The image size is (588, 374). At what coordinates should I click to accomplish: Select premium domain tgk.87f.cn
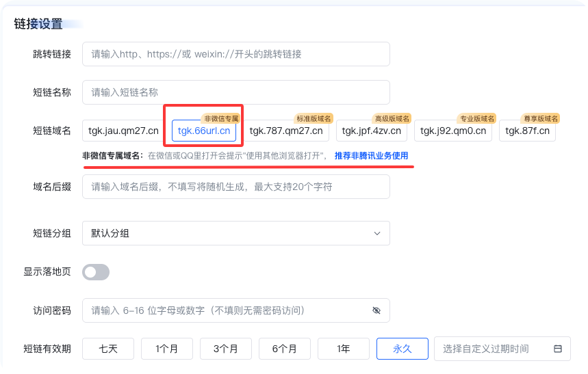pyautogui.click(x=527, y=131)
